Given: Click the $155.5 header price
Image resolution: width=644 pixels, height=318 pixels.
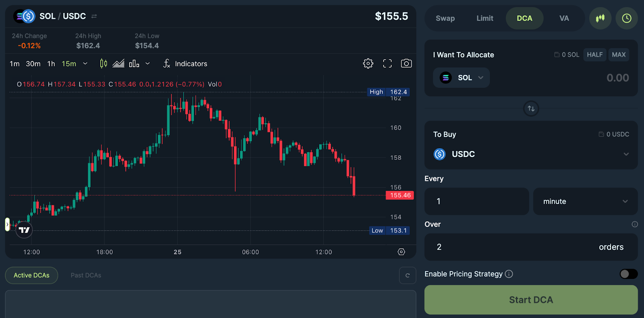Looking at the screenshot, I should 391,16.
